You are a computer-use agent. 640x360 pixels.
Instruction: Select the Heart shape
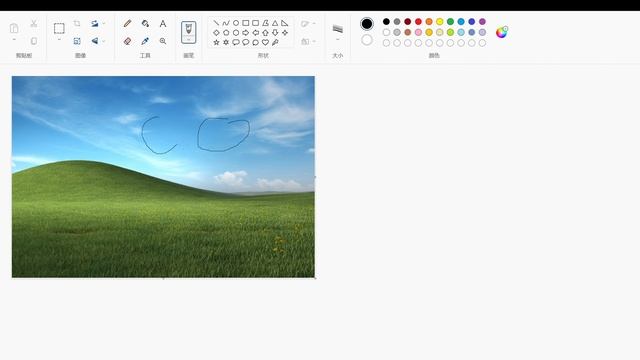(x=265, y=42)
